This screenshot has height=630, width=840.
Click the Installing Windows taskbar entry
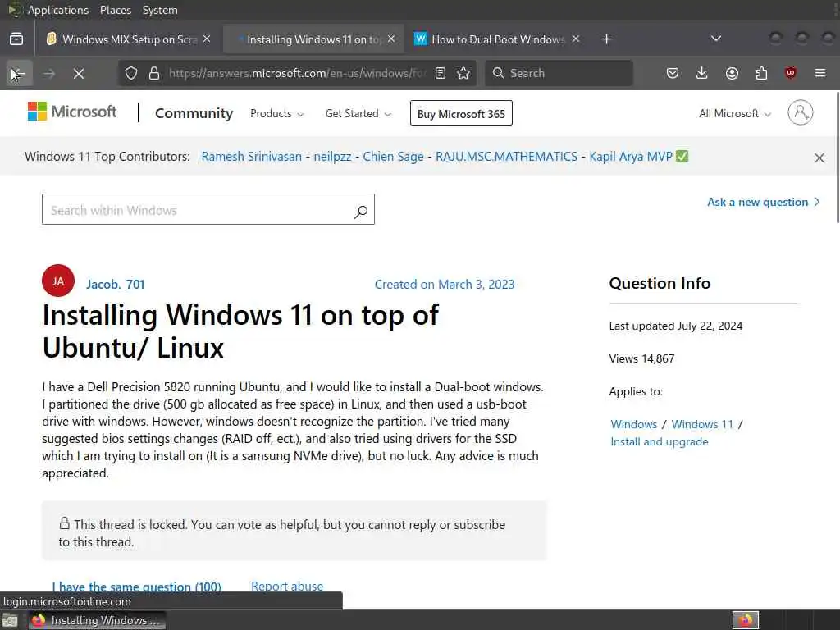pyautogui.click(x=97, y=620)
